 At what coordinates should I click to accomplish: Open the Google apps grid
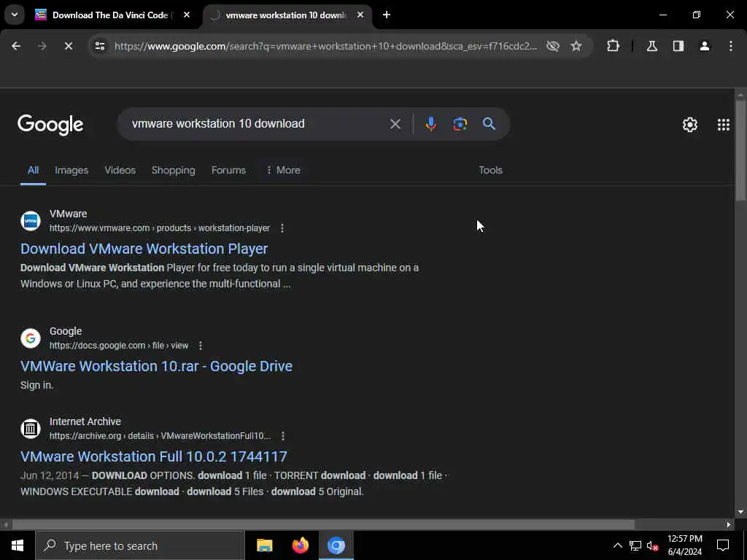click(724, 125)
